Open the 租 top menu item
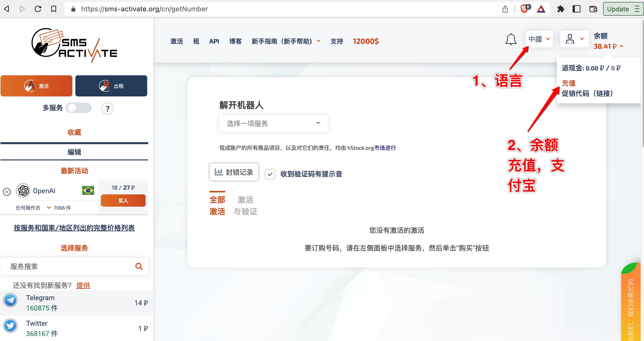Screen dimensions: 644x341 tap(196, 41)
